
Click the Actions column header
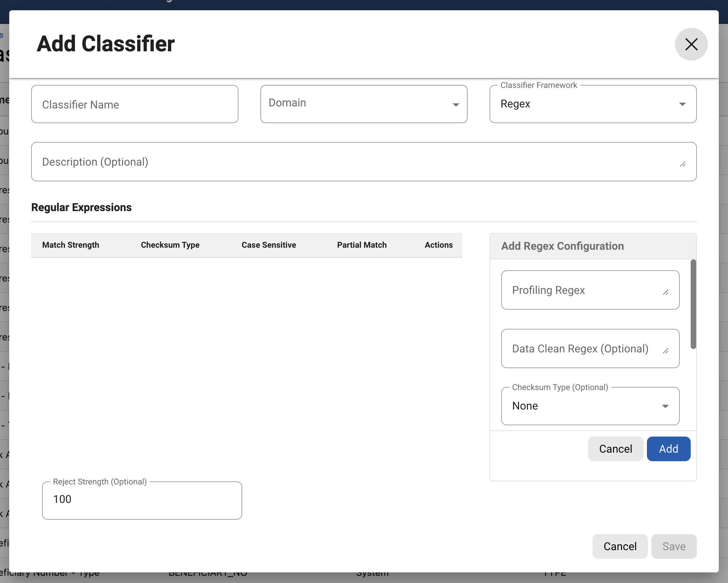tap(439, 245)
